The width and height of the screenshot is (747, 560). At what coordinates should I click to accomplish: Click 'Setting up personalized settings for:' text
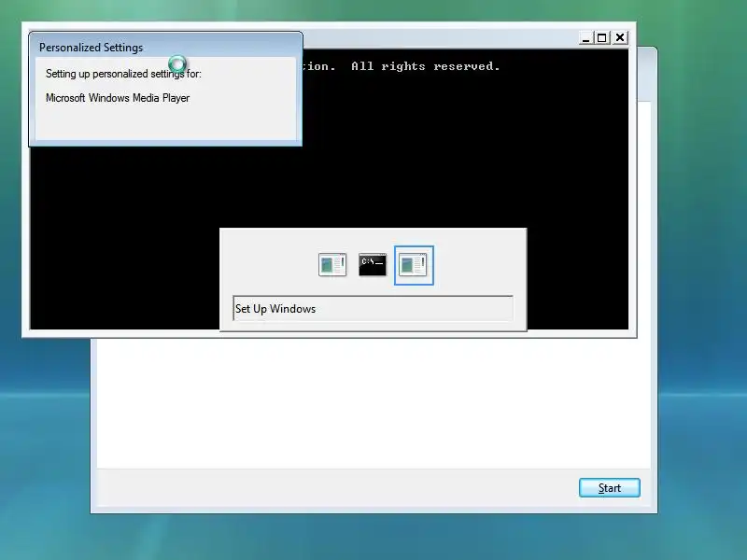pos(123,74)
